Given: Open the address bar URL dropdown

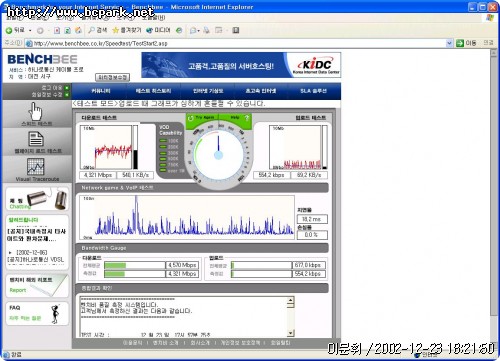Looking at the screenshot, I should point(449,43).
